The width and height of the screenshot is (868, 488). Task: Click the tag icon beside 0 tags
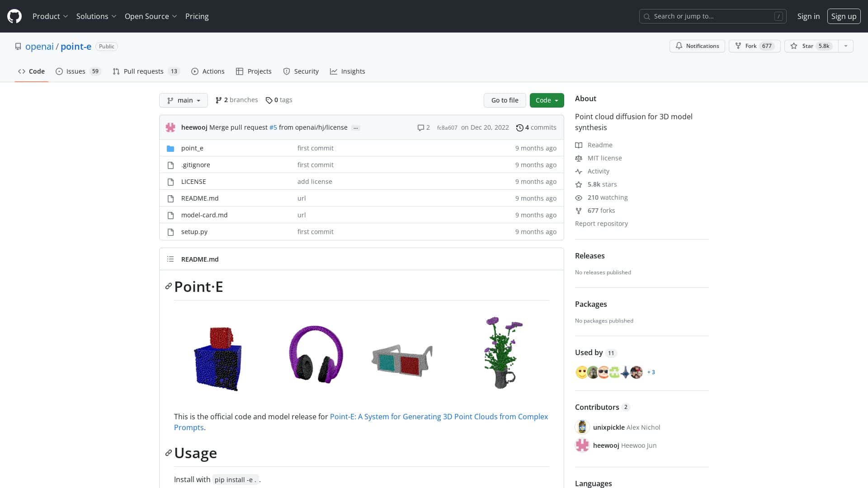(x=269, y=100)
